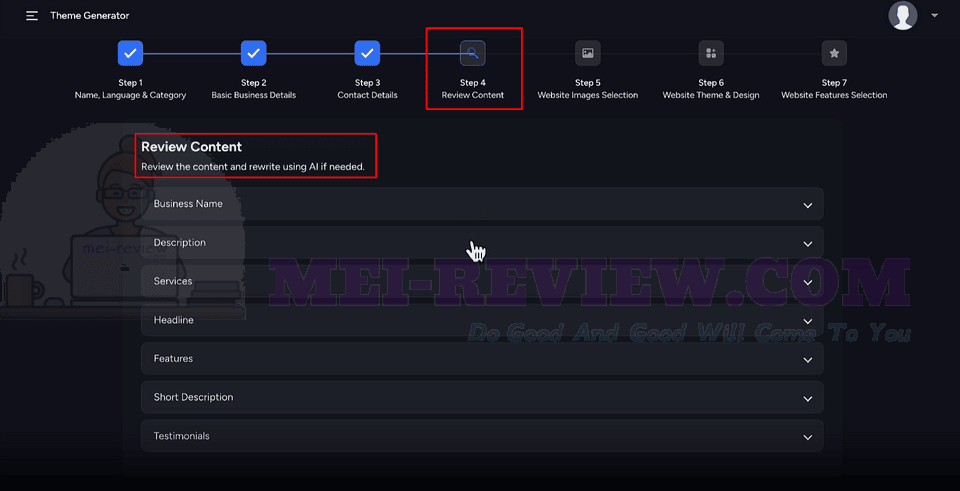Expand the Business Name chevron

click(x=808, y=205)
